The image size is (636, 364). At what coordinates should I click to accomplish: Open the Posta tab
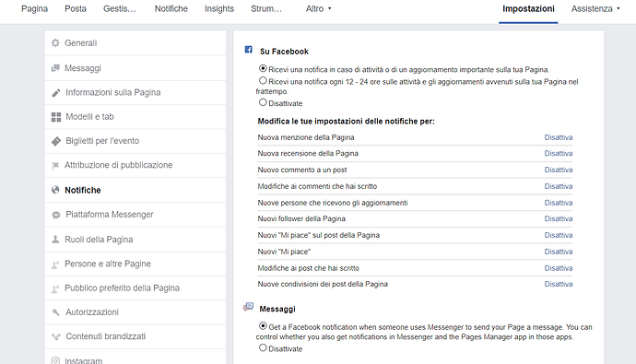[76, 8]
